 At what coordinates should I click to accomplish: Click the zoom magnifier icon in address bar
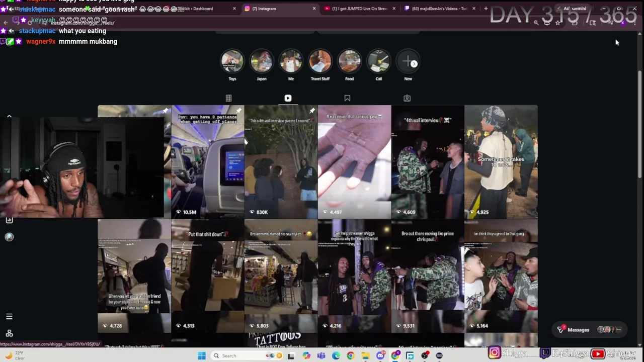tap(536, 23)
